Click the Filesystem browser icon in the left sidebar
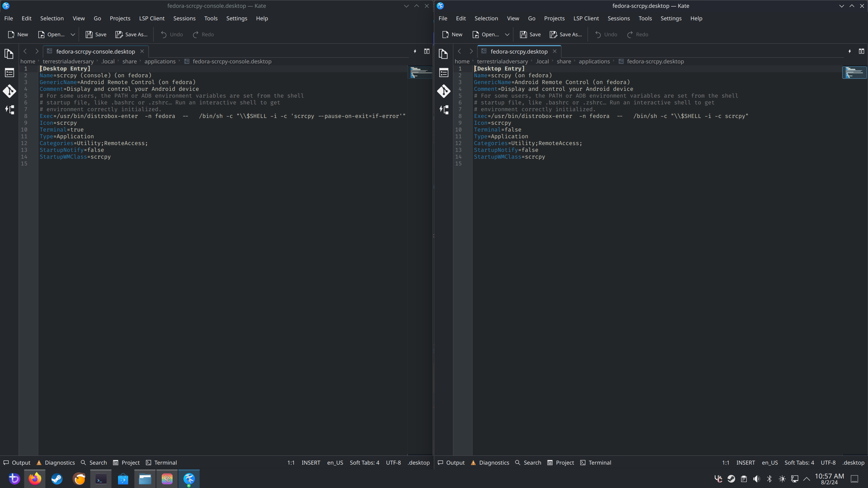 9,73
